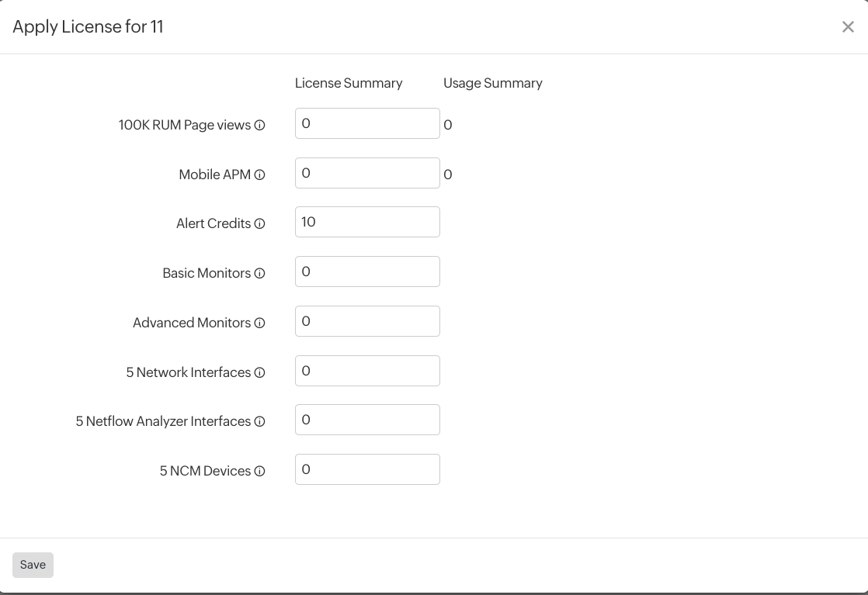Click the Advanced Monitors license field
868x595 pixels.
click(x=367, y=320)
